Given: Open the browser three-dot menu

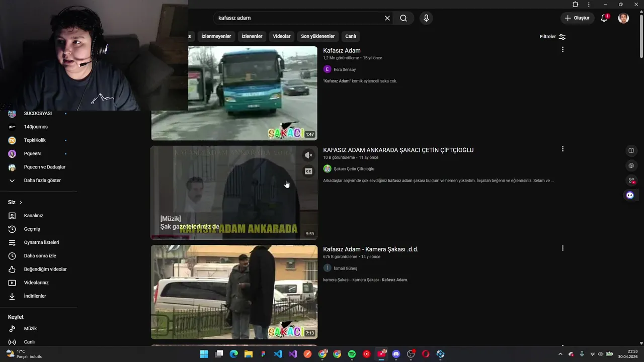Looking at the screenshot, I should pyautogui.click(x=589, y=5).
